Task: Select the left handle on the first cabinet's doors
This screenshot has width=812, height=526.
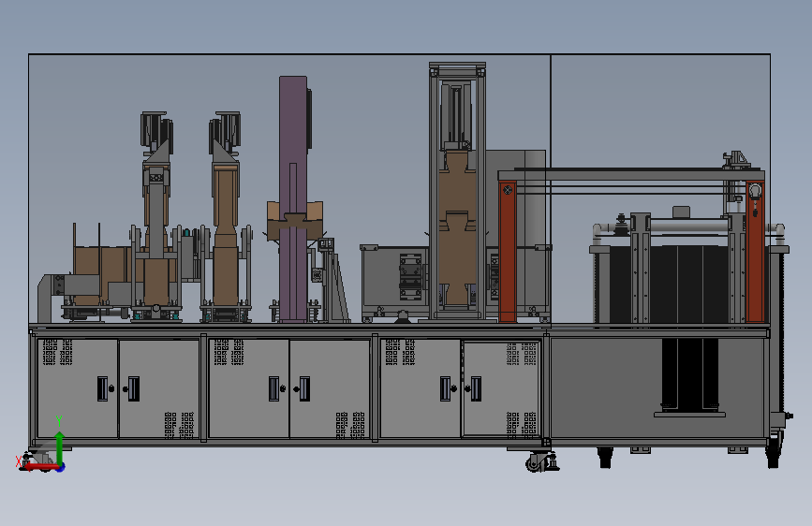Action: coord(102,388)
